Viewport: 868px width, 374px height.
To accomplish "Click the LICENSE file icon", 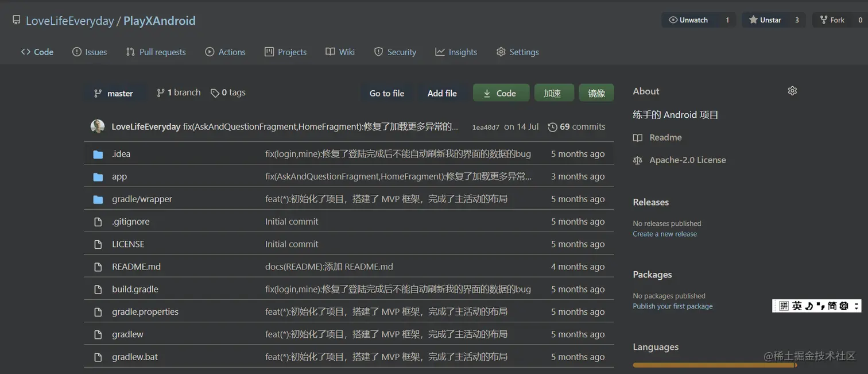I will pyautogui.click(x=98, y=244).
